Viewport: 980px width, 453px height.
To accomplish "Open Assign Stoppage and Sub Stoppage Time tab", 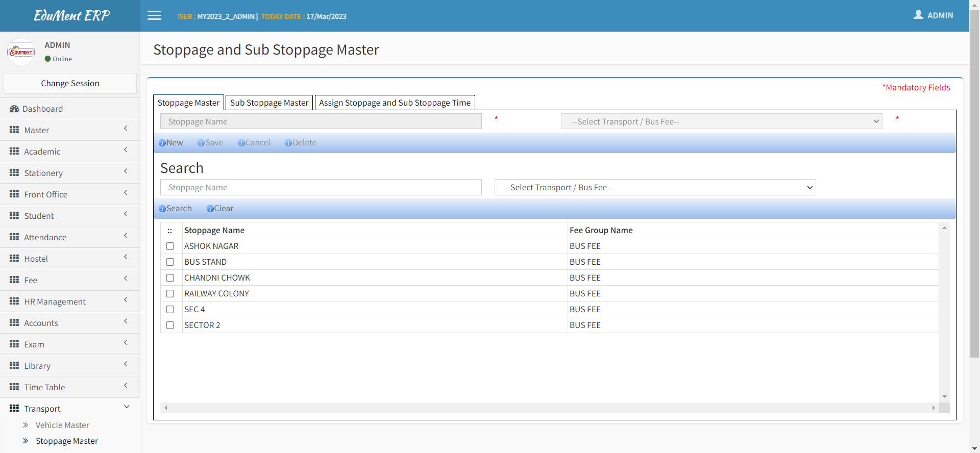I will pos(395,103).
